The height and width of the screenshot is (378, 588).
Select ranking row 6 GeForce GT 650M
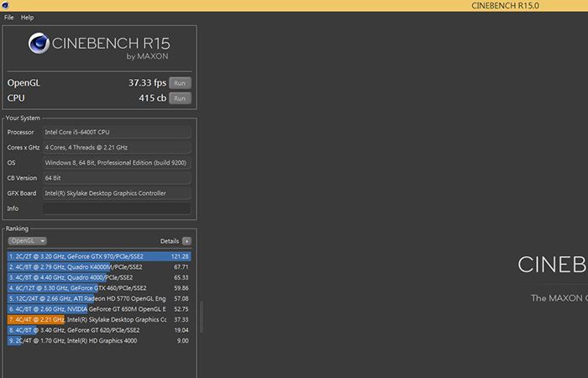[x=99, y=309]
